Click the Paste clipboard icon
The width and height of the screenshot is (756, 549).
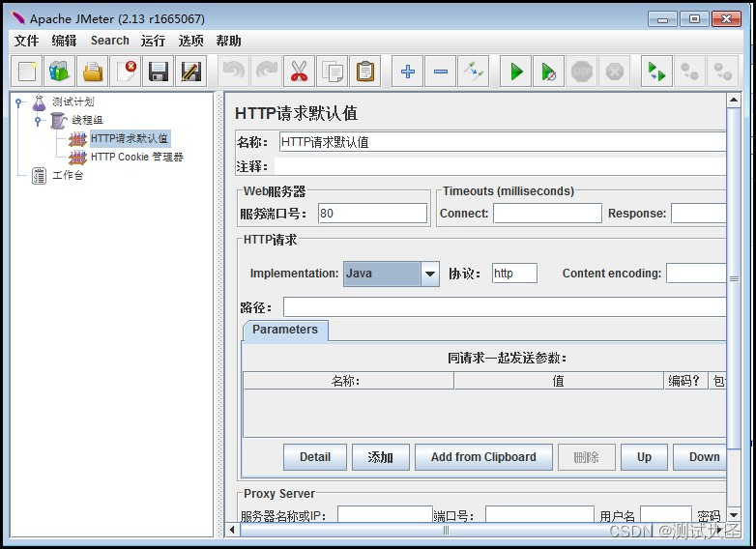click(365, 72)
